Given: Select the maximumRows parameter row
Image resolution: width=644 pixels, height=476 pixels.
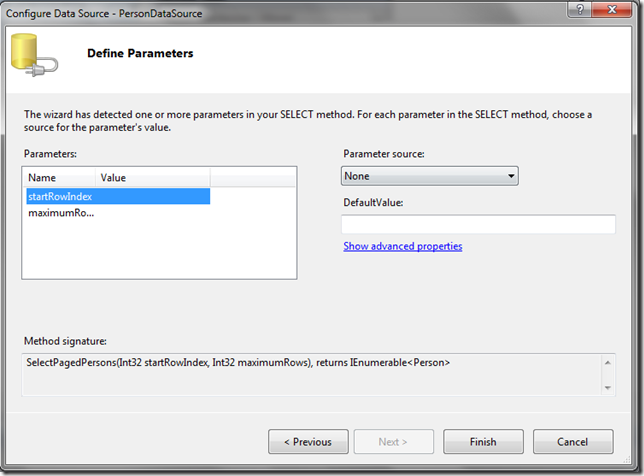Looking at the screenshot, I should (x=118, y=213).
